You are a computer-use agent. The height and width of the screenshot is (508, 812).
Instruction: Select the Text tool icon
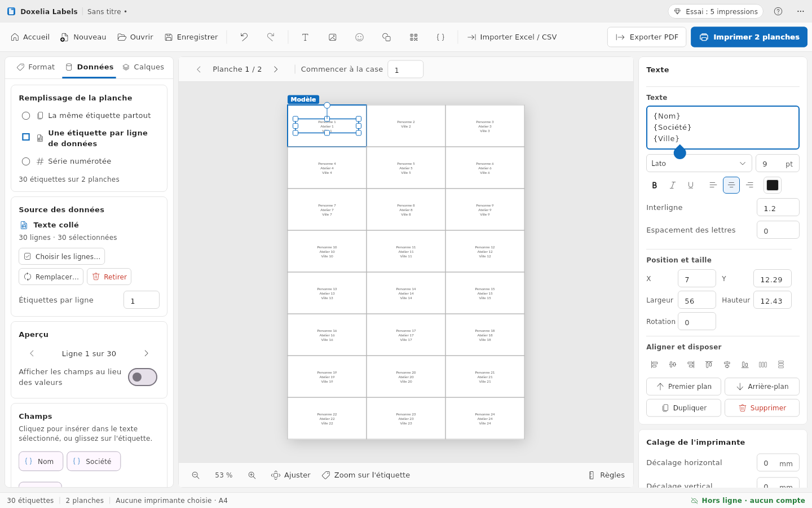point(305,37)
